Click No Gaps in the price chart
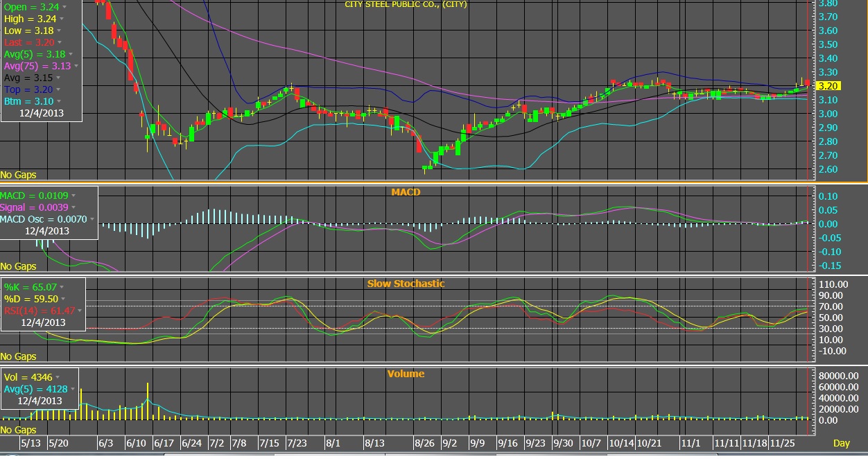 (18, 175)
